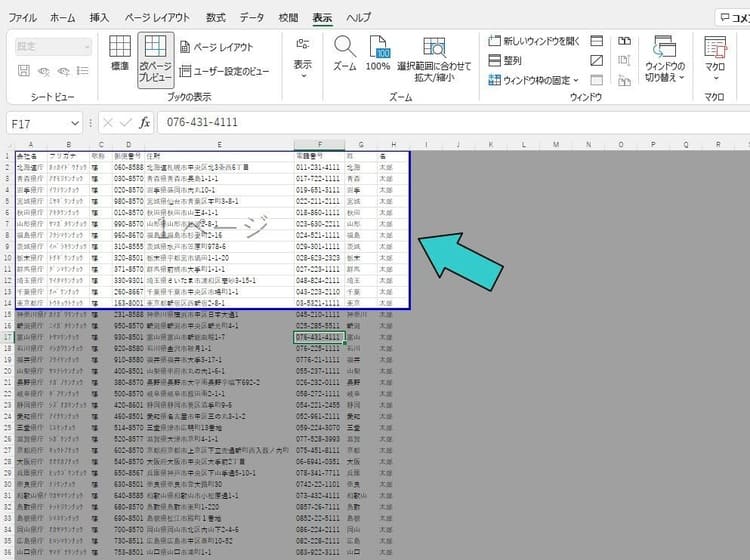Click the sheet view options list icon
This screenshot has width=750, height=560.
[83, 71]
